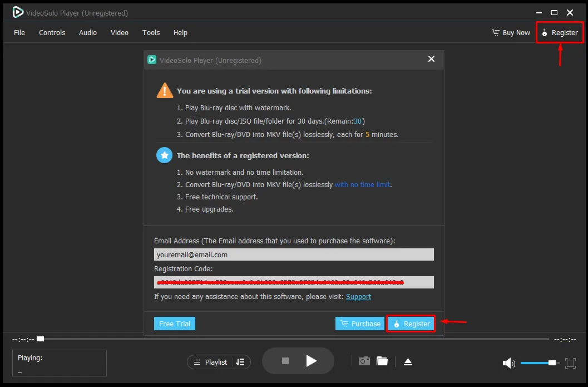This screenshot has height=387, width=588.
Task: Open the Support link
Action: (x=358, y=297)
